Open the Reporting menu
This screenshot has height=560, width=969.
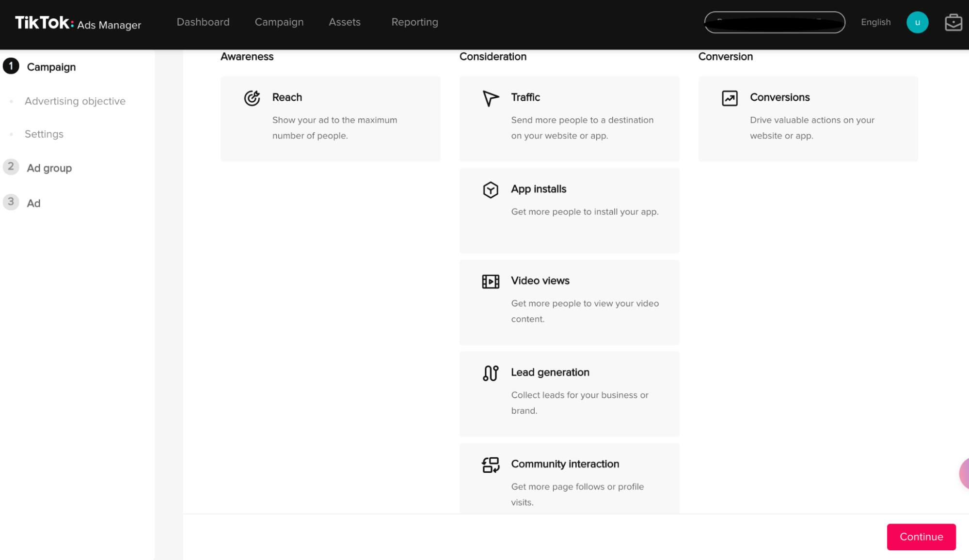414,22
